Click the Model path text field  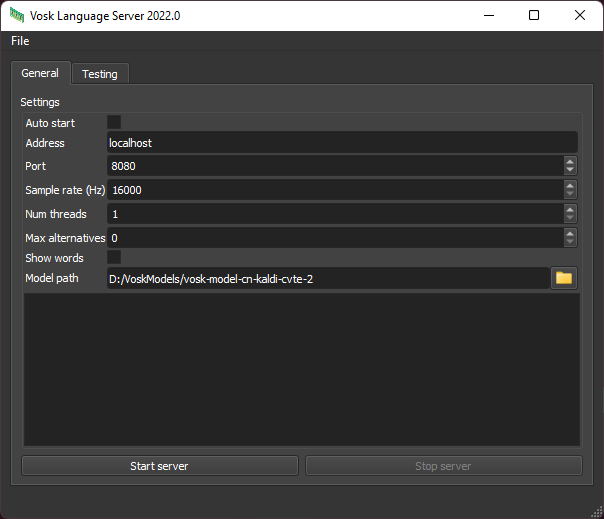pyautogui.click(x=328, y=278)
